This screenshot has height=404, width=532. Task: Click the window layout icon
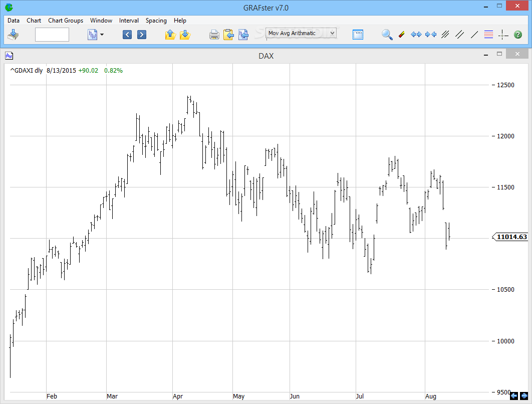tap(358, 35)
